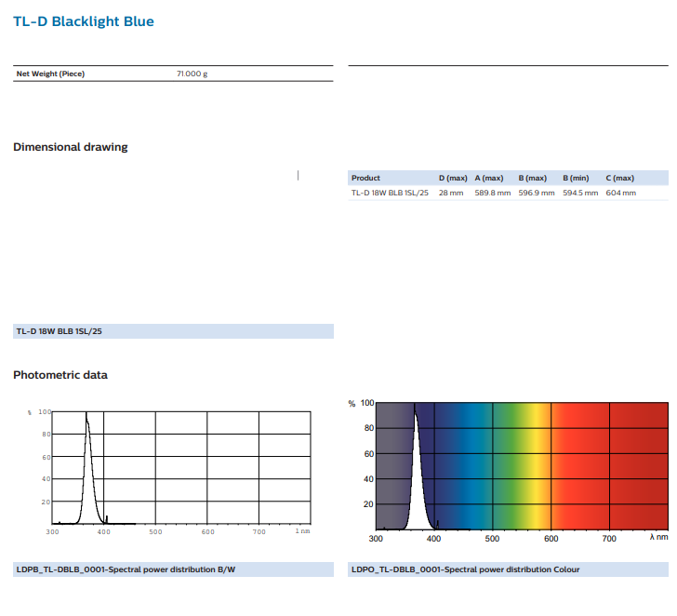Select the 'Net Weight (Piece)' label
The height and width of the screenshot is (616, 677).
click(50, 74)
